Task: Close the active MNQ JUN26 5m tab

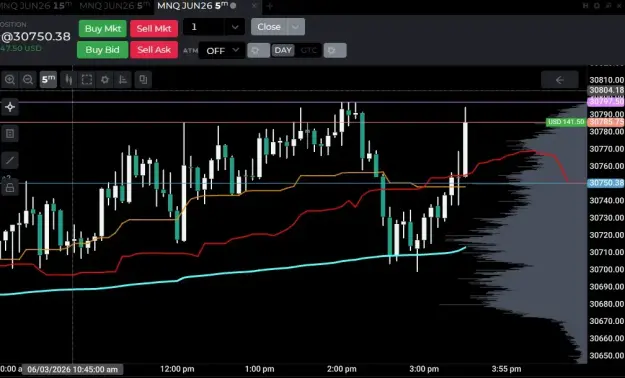Action: (x=255, y=6)
